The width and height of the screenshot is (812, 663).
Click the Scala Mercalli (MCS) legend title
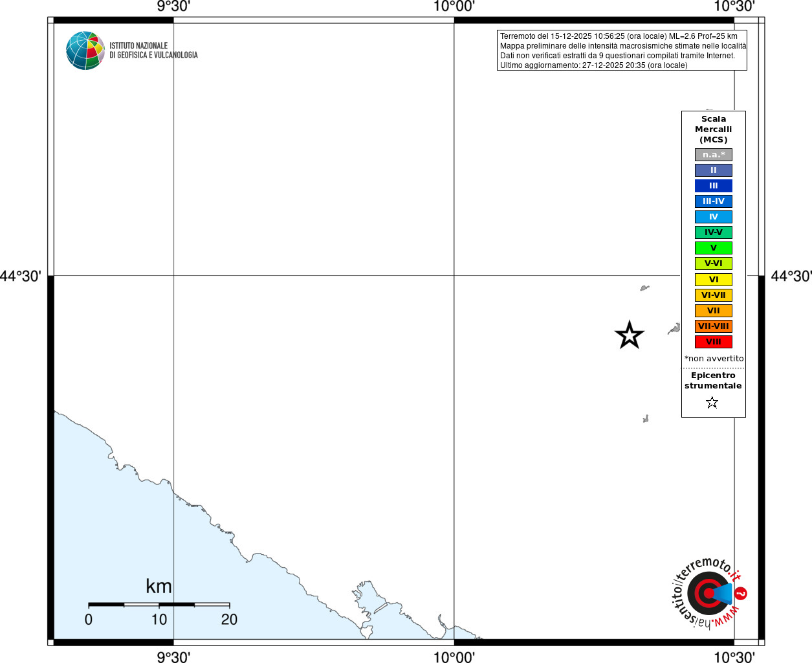(x=714, y=129)
